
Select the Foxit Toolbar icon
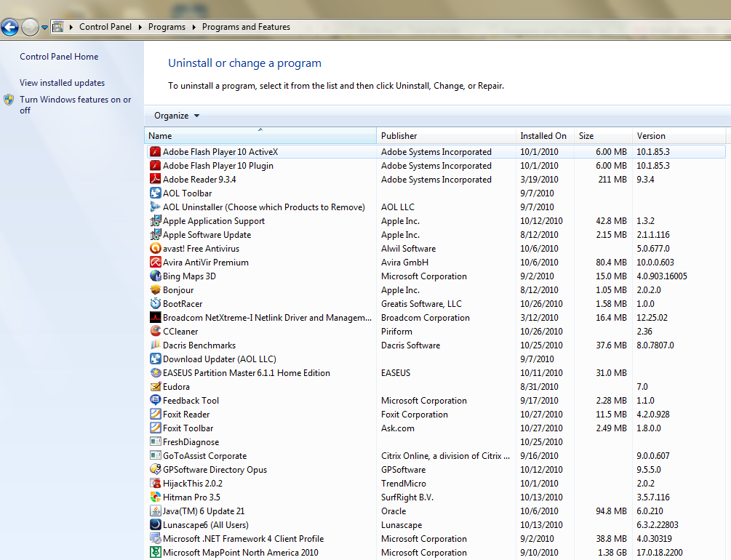[155, 428]
